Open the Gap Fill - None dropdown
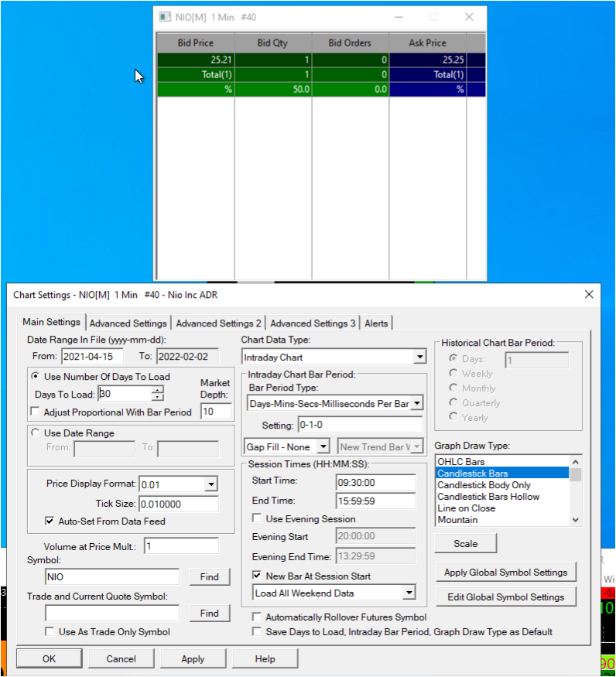616x677 pixels. (323, 446)
